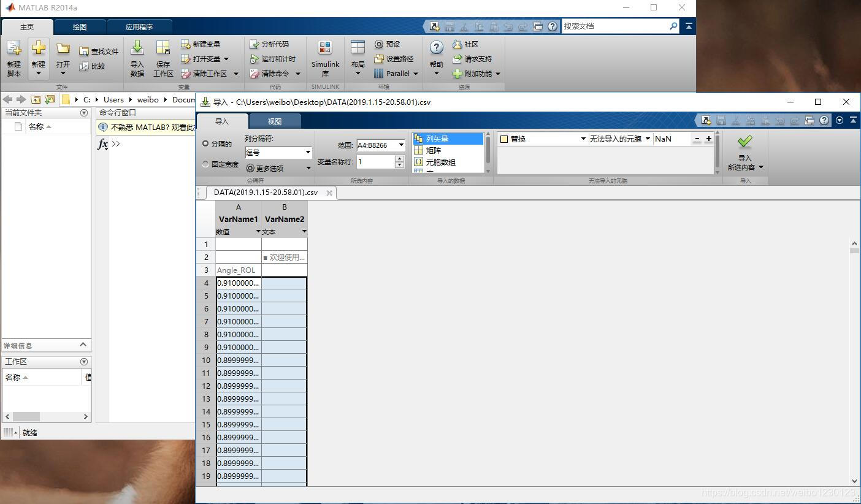The image size is (861, 504).
Task: Select 元胞数组 (Cell Array) output type
Action: [448, 162]
